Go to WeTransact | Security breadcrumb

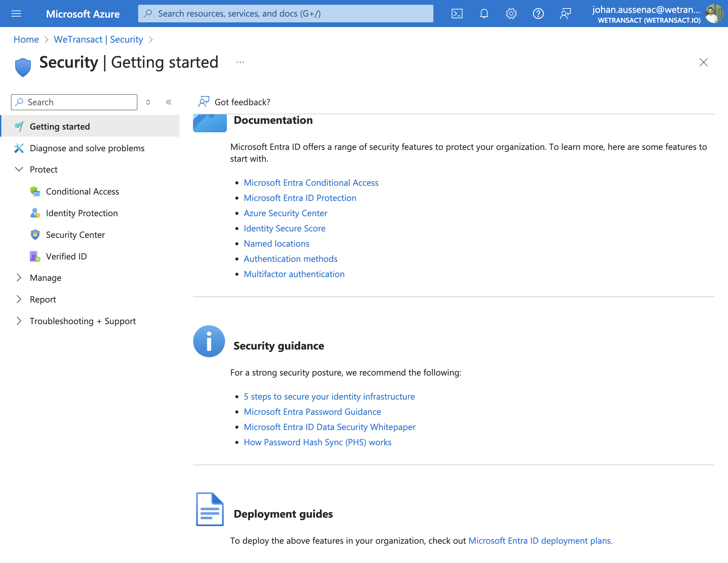pyautogui.click(x=99, y=40)
